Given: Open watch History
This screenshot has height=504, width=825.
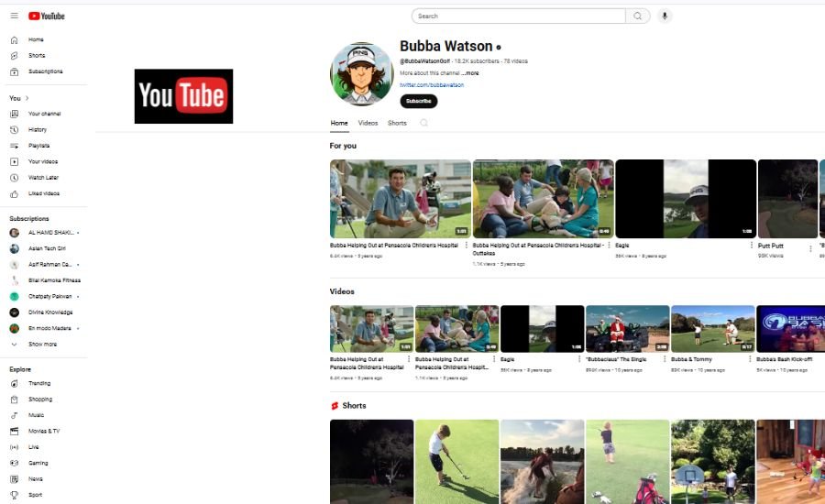Looking at the screenshot, I should [36, 129].
